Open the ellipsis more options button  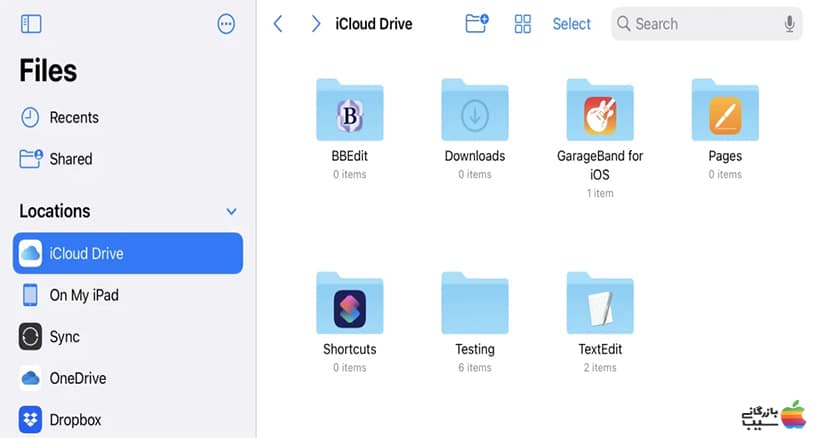tap(226, 23)
